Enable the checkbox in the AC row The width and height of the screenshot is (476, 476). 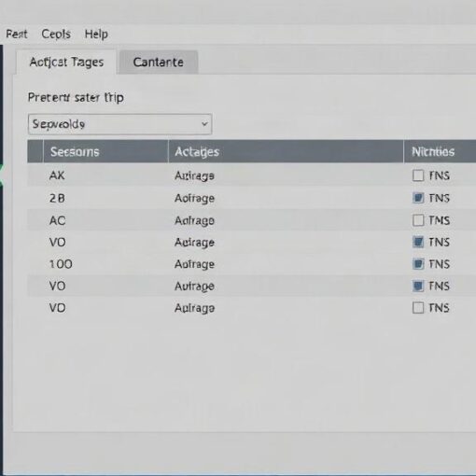418,220
